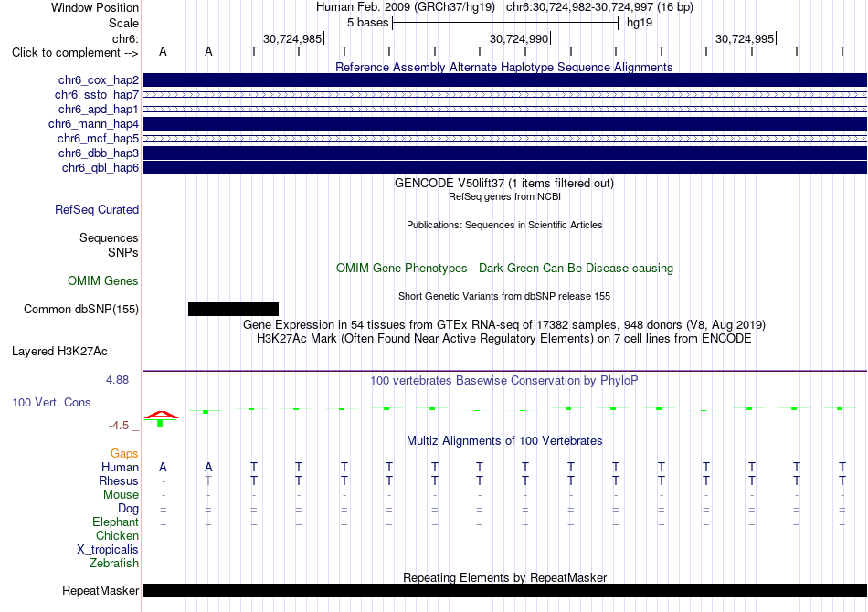Open the RefSeq Curated track label
Image resolution: width=868 pixels, height=612 pixels.
[x=97, y=210]
